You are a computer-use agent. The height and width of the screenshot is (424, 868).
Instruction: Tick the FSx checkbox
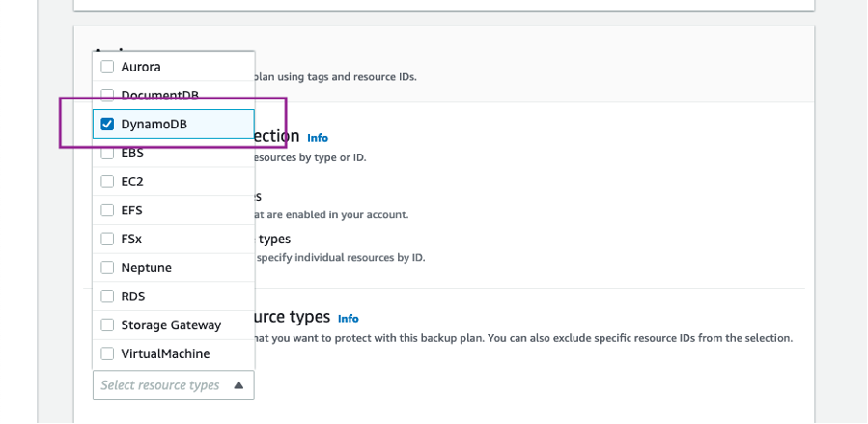point(107,240)
